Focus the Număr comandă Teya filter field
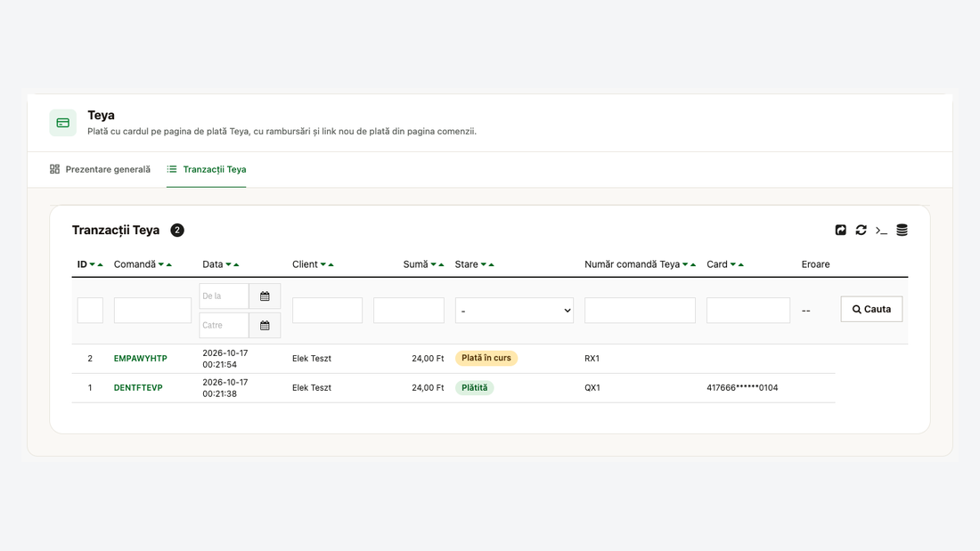980x551 pixels. coord(640,311)
